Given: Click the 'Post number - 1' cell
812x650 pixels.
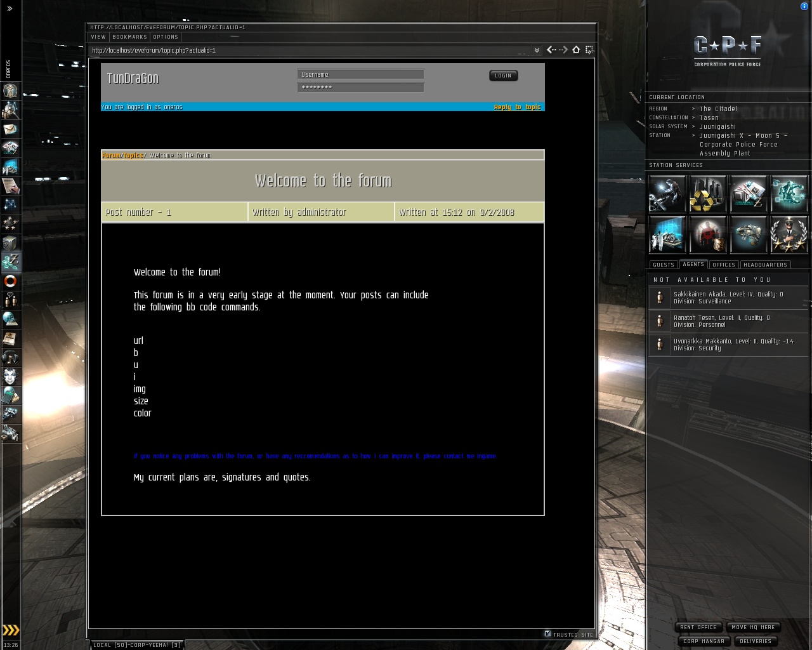Looking at the screenshot, I should click(x=175, y=213).
